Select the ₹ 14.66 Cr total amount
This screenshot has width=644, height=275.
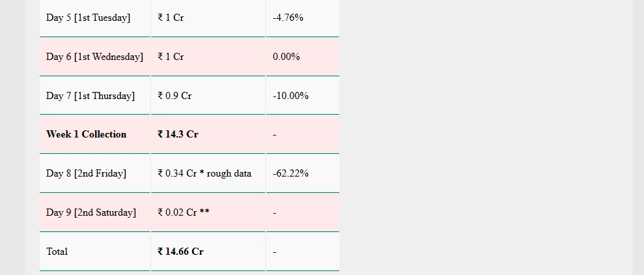click(180, 252)
